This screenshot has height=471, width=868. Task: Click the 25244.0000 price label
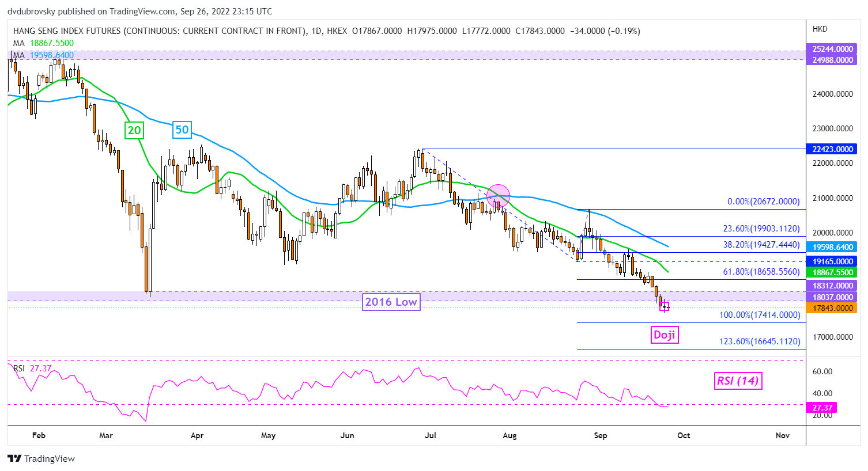pyautogui.click(x=833, y=49)
